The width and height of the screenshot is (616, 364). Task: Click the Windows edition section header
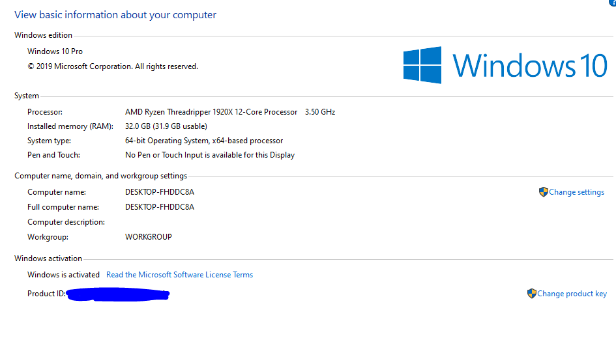[x=43, y=35]
